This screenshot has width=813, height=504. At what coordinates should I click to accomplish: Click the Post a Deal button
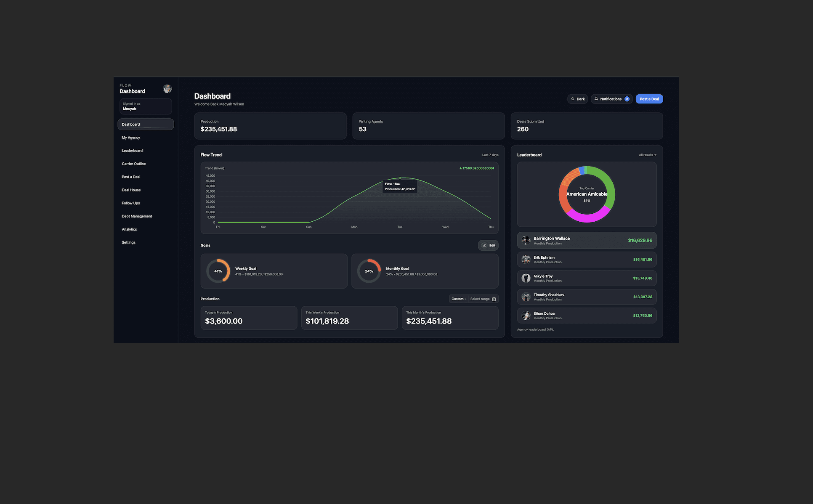pos(649,99)
